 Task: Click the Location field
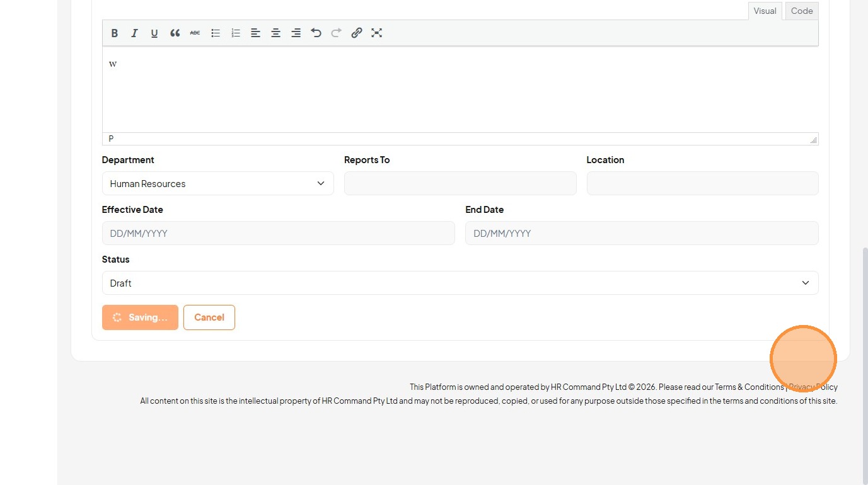click(x=702, y=183)
